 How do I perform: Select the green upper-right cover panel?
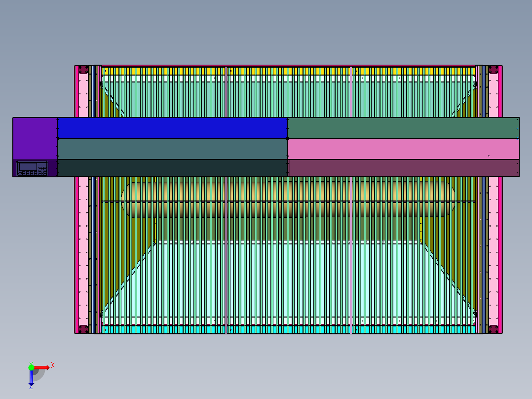coord(403,128)
